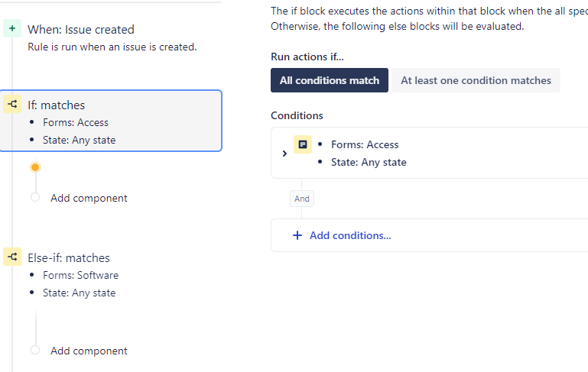Click the green plus trigger icon
The height and width of the screenshot is (372, 588).
[x=12, y=28]
